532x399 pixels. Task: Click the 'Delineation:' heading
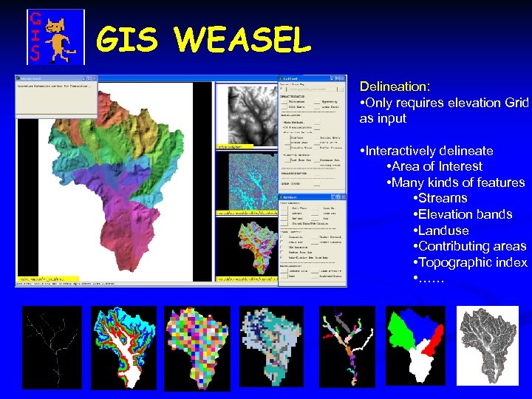click(x=395, y=86)
